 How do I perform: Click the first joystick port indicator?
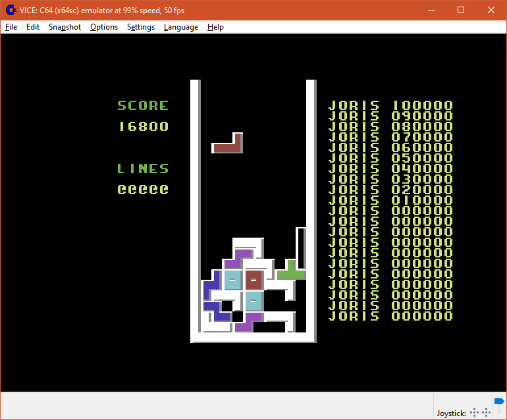[x=474, y=412]
